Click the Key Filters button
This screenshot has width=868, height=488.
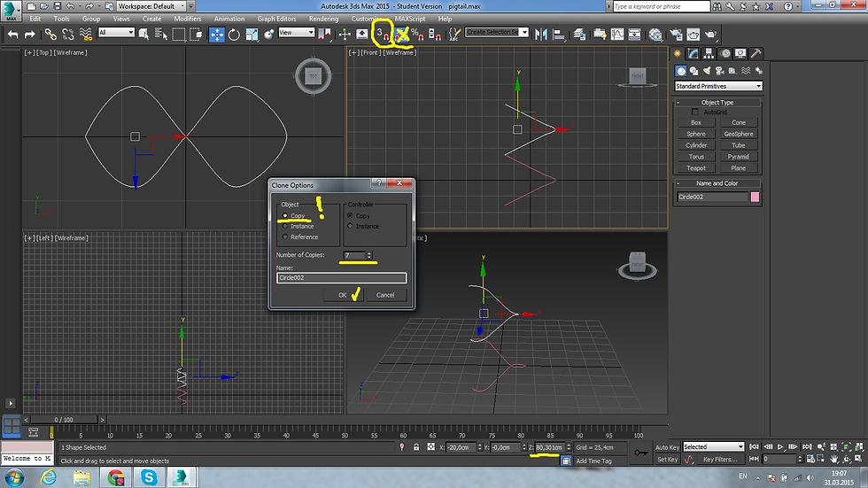coord(719,460)
